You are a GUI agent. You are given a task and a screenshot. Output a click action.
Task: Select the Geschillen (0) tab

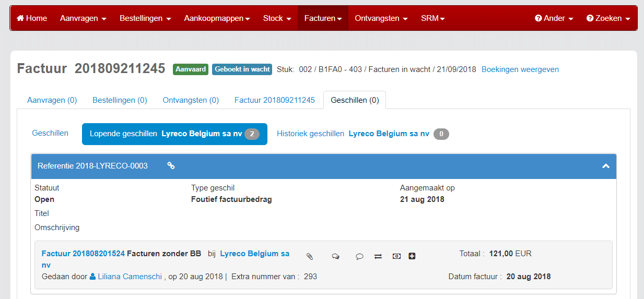coord(355,100)
